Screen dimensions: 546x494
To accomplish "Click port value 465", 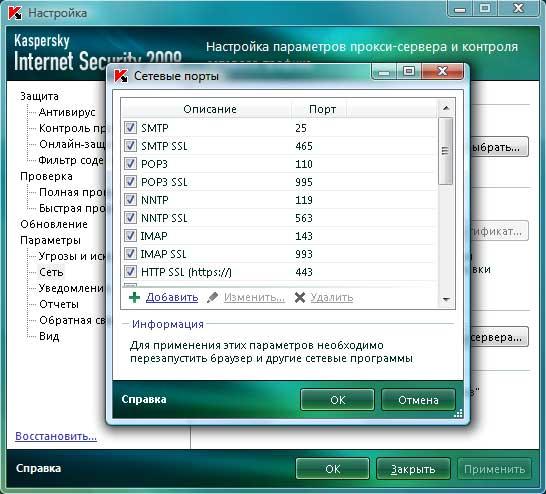I will [304, 146].
